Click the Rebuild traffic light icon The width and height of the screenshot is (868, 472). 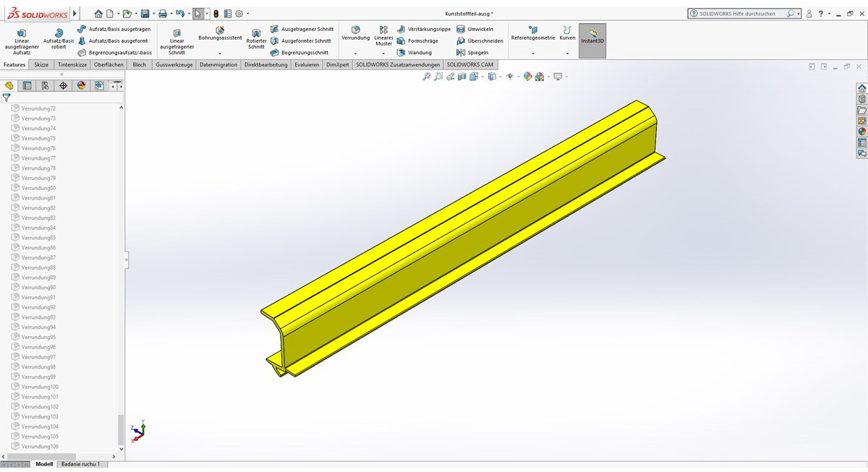216,14
